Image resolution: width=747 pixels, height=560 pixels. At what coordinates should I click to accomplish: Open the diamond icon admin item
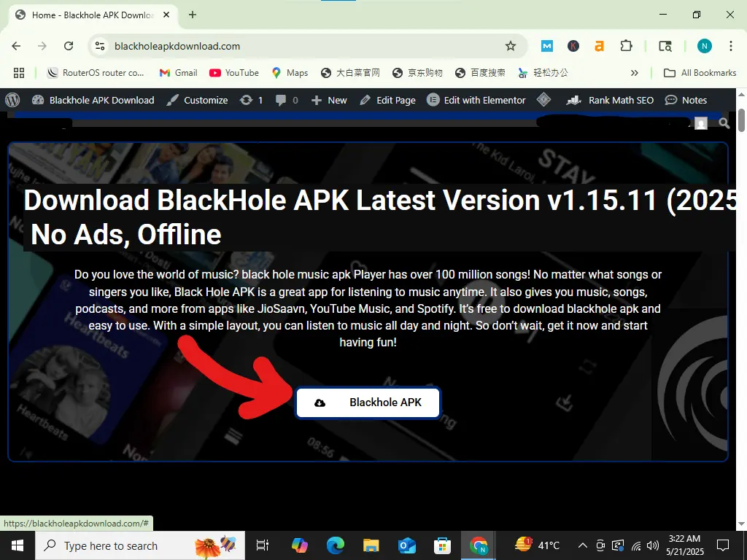tap(543, 100)
